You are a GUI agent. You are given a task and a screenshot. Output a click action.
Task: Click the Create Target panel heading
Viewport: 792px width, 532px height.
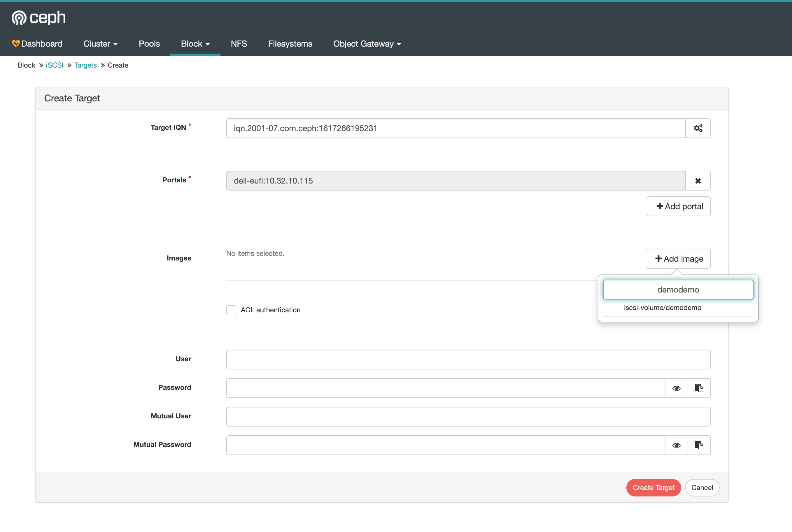click(72, 98)
